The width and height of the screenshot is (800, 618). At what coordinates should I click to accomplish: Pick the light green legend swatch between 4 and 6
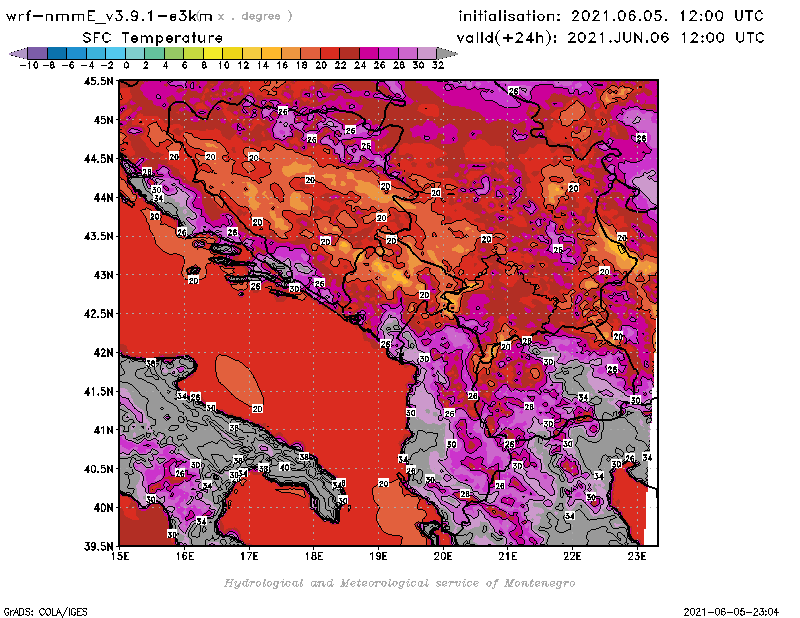[173, 54]
